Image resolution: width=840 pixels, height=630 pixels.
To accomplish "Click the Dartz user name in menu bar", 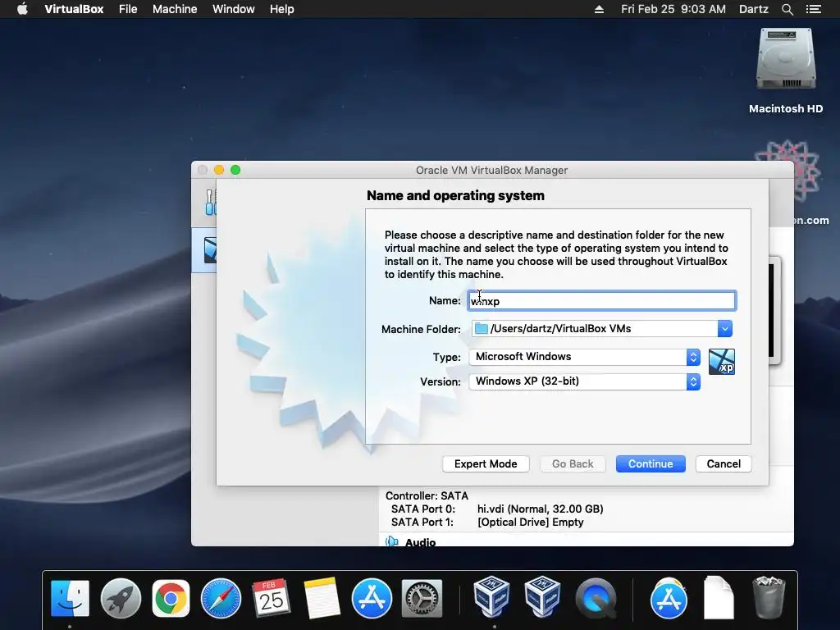I will point(754,9).
